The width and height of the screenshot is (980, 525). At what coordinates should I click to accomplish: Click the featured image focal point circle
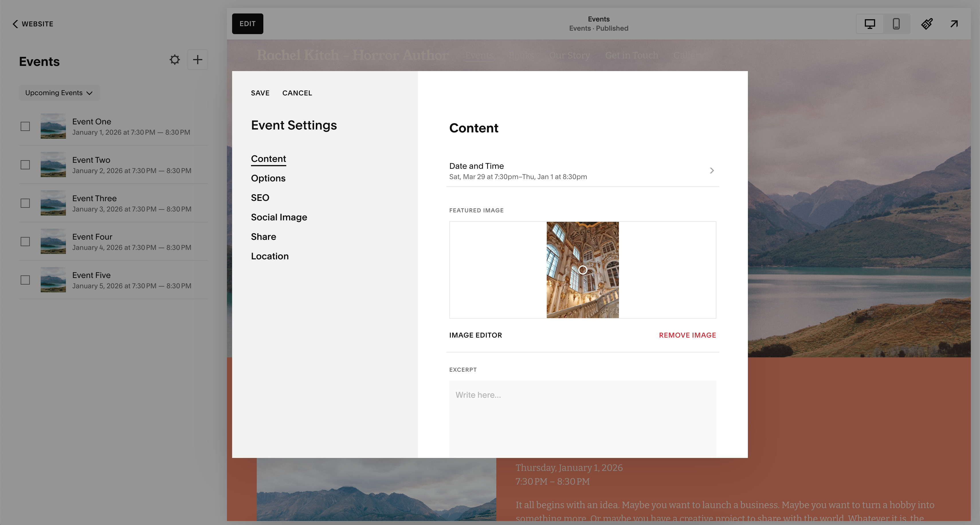click(x=583, y=270)
